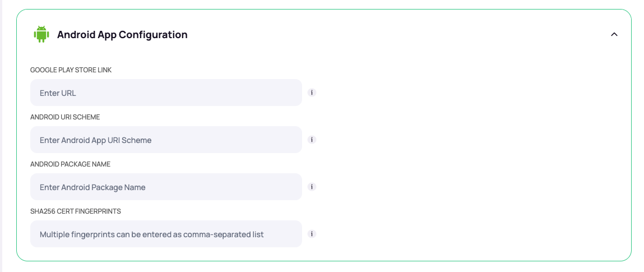Click 'Enter Android App URI Scheme' placeholder
The height and width of the screenshot is (272, 644).
pyautogui.click(x=95, y=140)
